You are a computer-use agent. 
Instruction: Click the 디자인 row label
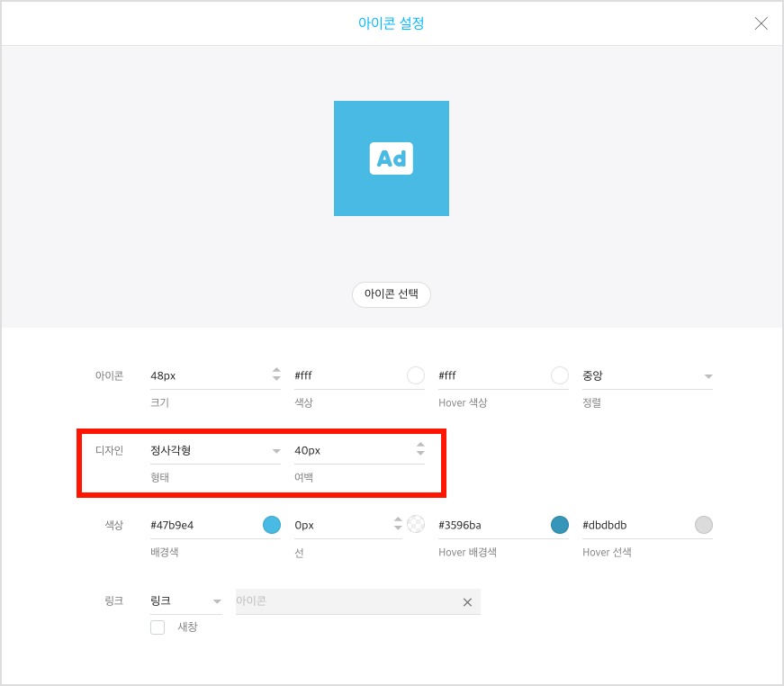coord(110,450)
